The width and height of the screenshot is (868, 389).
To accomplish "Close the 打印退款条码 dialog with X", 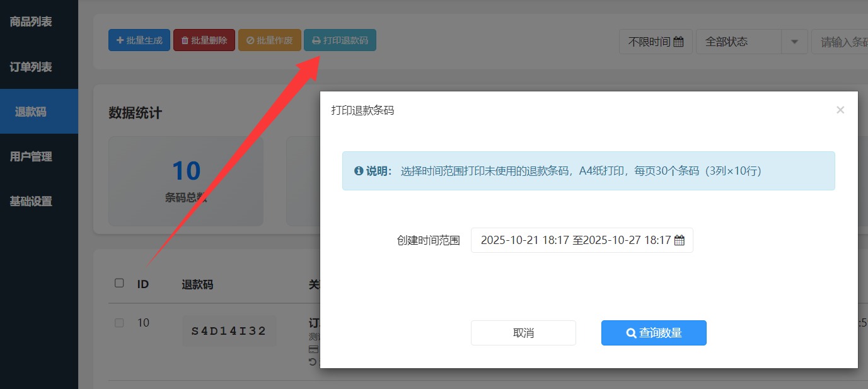I will coord(840,110).
